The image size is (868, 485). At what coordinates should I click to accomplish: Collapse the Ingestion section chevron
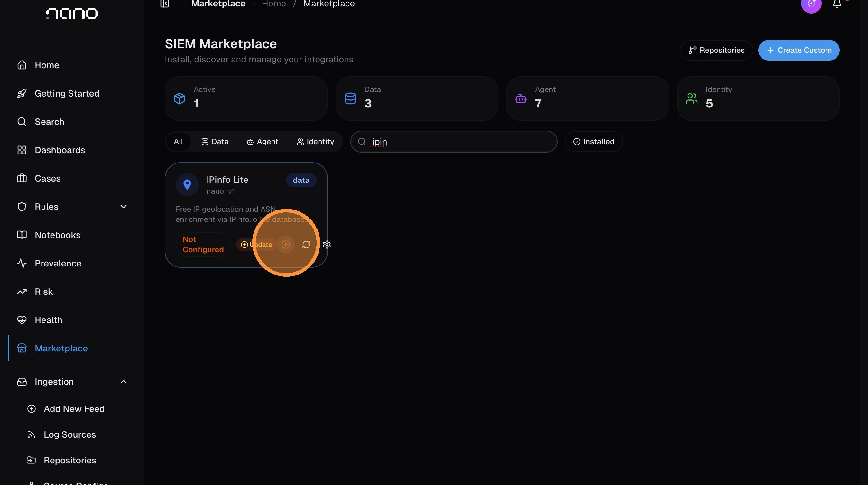(123, 382)
